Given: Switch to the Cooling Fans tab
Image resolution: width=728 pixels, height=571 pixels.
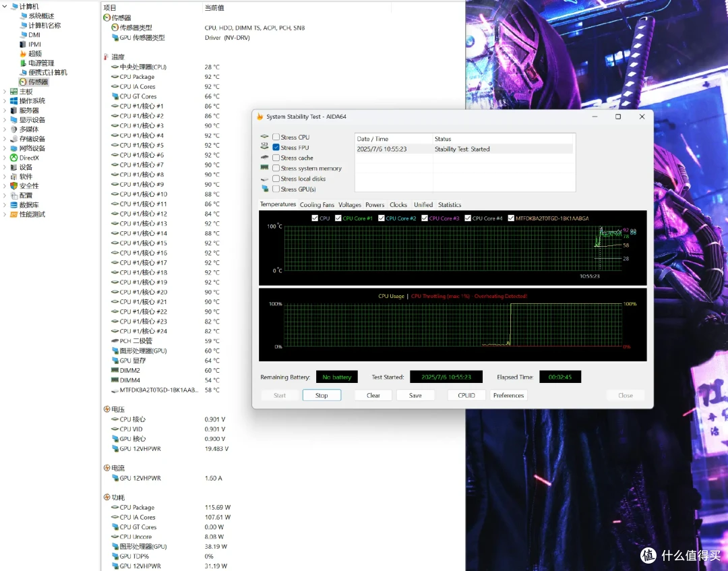Looking at the screenshot, I should (317, 205).
